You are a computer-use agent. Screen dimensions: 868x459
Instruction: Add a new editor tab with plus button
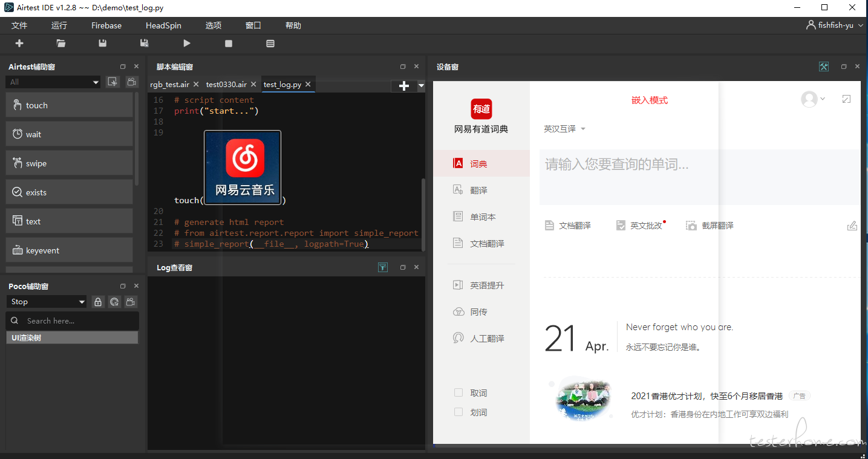point(404,86)
